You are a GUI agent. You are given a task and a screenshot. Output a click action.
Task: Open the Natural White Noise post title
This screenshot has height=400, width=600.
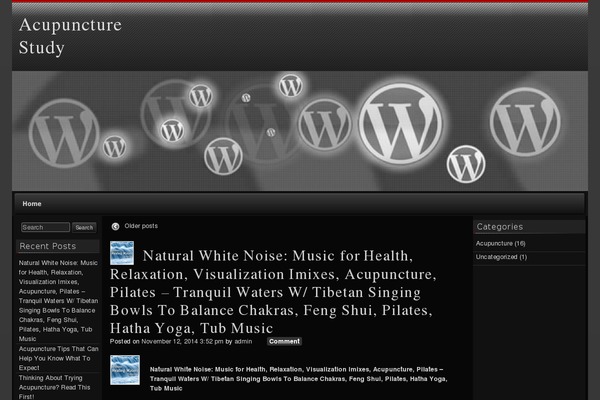pos(272,292)
